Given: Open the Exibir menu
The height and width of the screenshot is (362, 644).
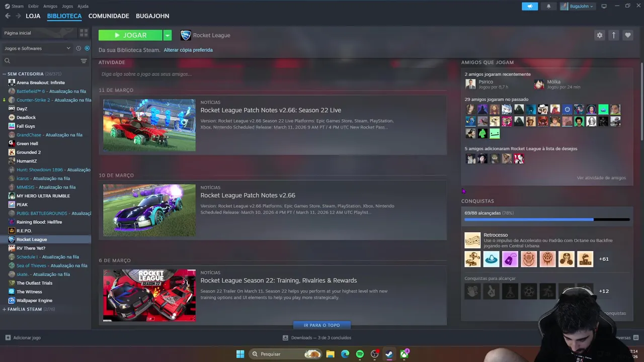Looking at the screenshot, I should tap(33, 6).
